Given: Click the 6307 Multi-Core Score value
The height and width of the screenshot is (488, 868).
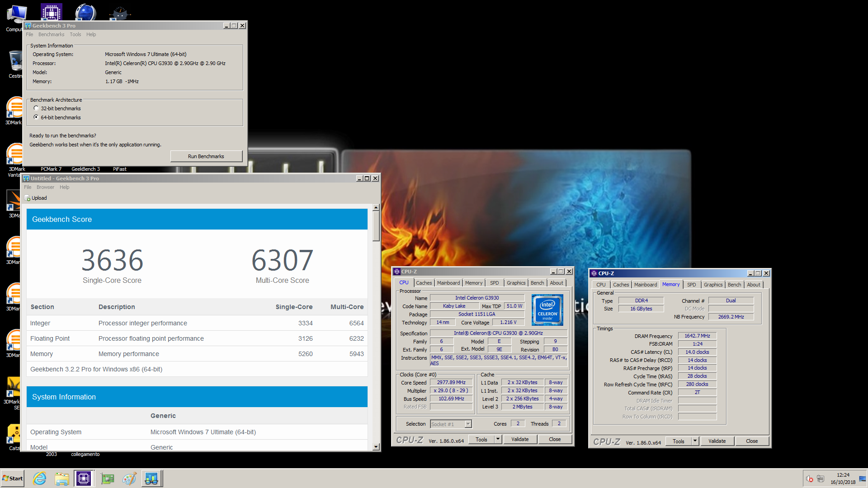Looking at the screenshot, I should pyautogui.click(x=282, y=261).
